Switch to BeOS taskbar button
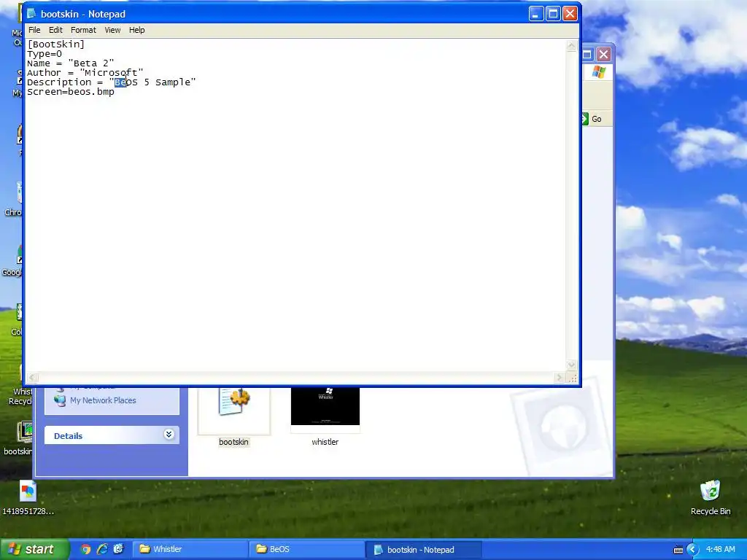The image size is (747, 560). click(306, 550)
